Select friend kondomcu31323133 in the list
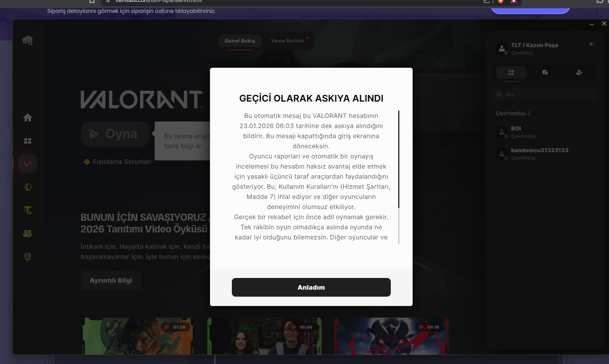 pyautogui.click(x=545, y=154)
